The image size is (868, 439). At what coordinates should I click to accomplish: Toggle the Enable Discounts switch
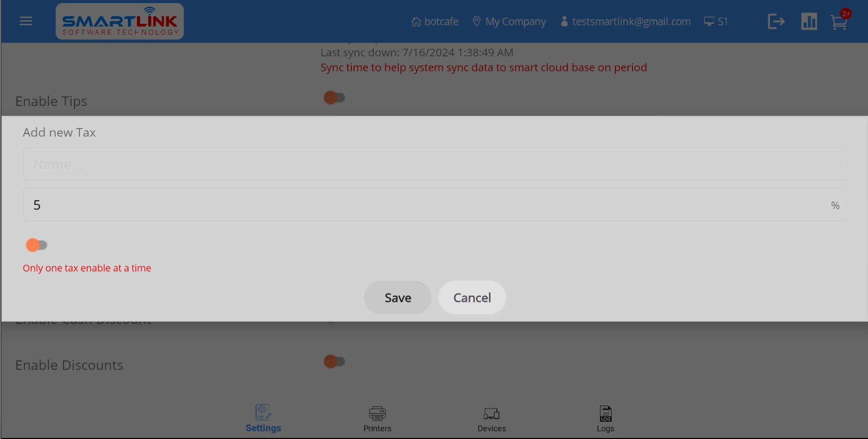[x=335, y=361]
